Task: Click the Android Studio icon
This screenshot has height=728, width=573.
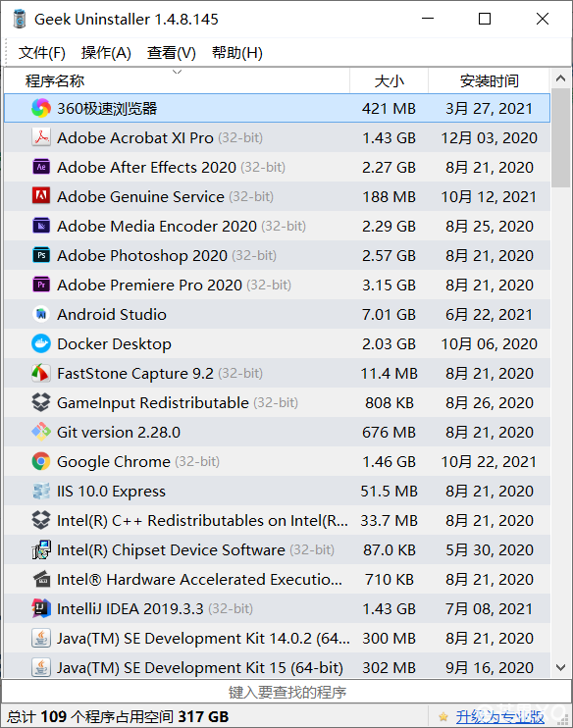Action: (41, 314)
